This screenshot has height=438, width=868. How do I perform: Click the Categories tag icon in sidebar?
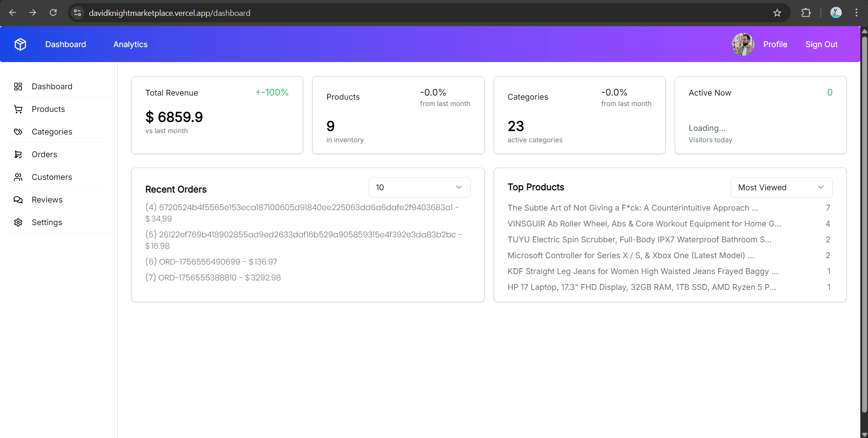click(x=18, y=132)
